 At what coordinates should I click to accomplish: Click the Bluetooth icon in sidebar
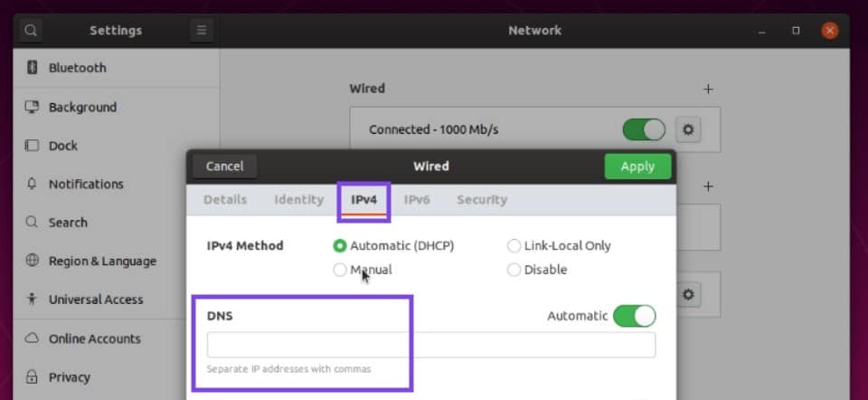click(33, 68)
